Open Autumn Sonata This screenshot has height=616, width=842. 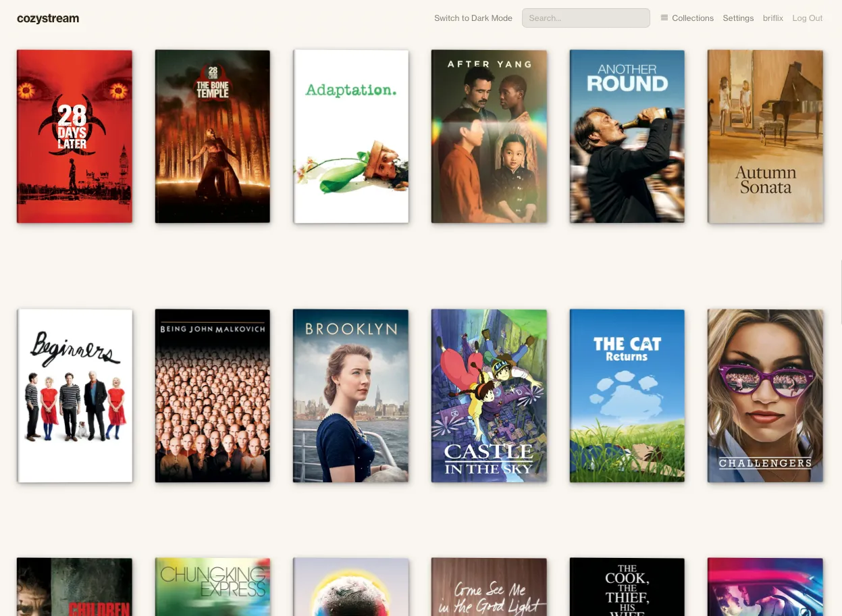[x=765, y=136]
